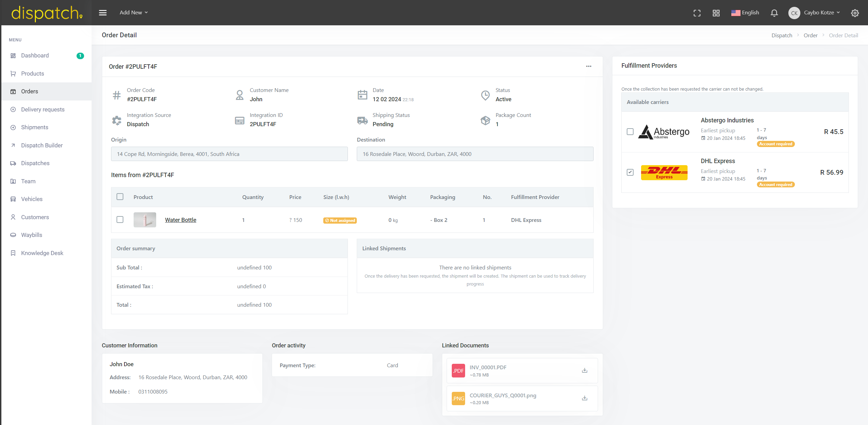Open the Knowledge Desk section
This screenshot has width=868, height=425.
[x=42, y=253]
